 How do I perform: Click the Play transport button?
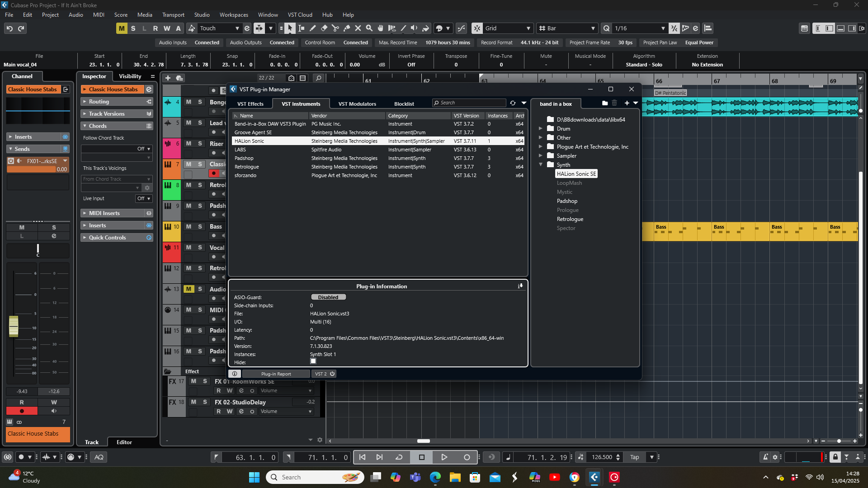[x=444, y=457]
